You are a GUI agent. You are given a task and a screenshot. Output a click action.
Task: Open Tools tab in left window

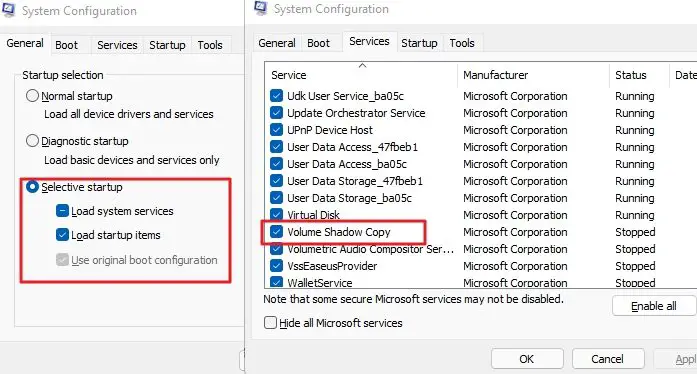(210, 45)
